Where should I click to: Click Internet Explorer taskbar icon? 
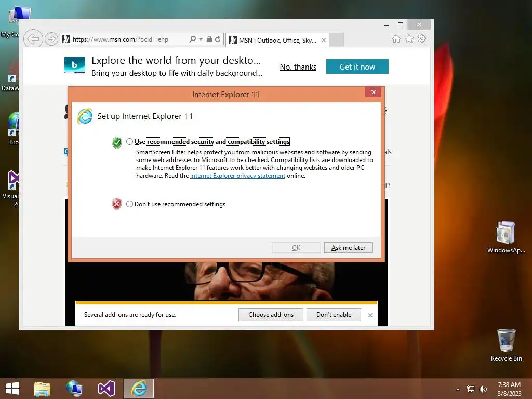[x=139, y=389]
